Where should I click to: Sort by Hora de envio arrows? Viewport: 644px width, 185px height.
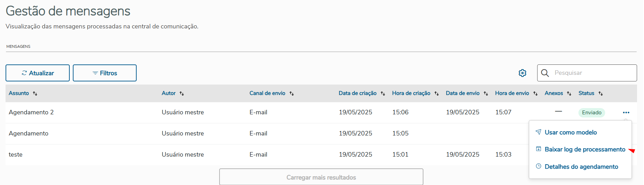coord(535,94)
